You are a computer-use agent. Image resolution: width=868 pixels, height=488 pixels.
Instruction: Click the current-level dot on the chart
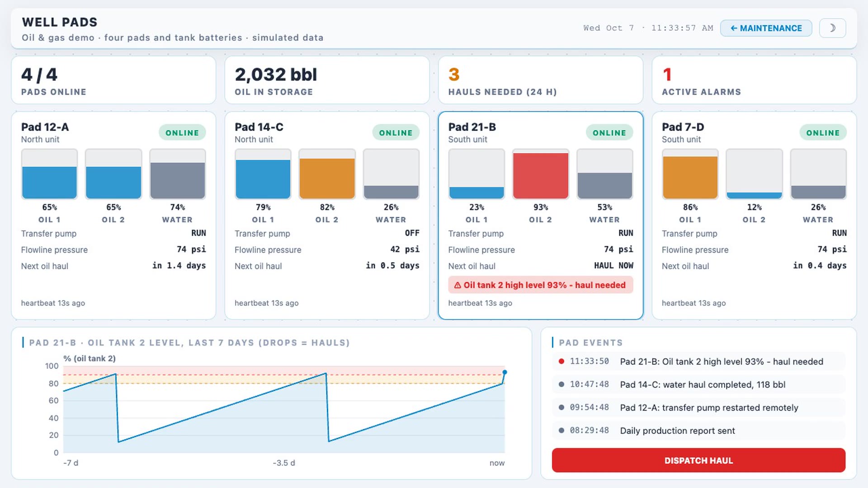pos(505,372)
